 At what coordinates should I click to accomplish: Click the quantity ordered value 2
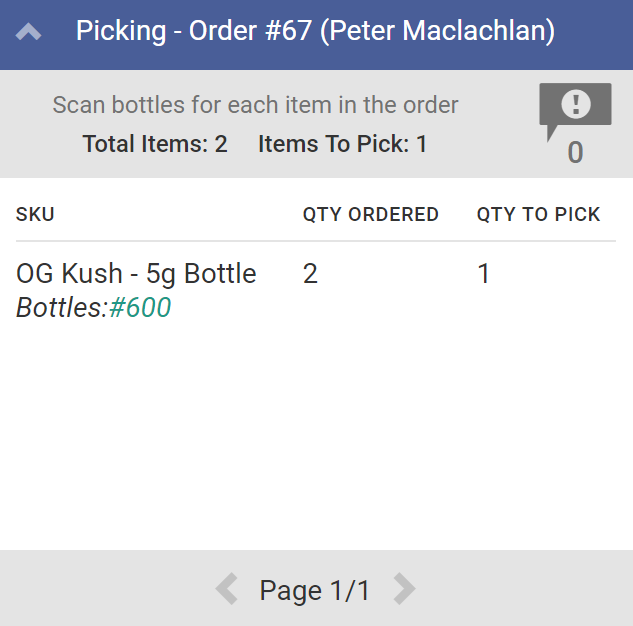pyautogui.click(x=310, y=274)
